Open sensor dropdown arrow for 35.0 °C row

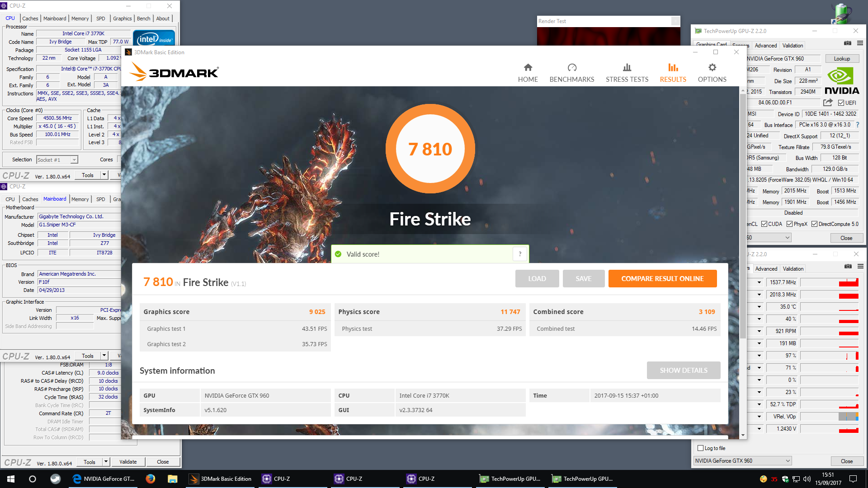(759, 307)
